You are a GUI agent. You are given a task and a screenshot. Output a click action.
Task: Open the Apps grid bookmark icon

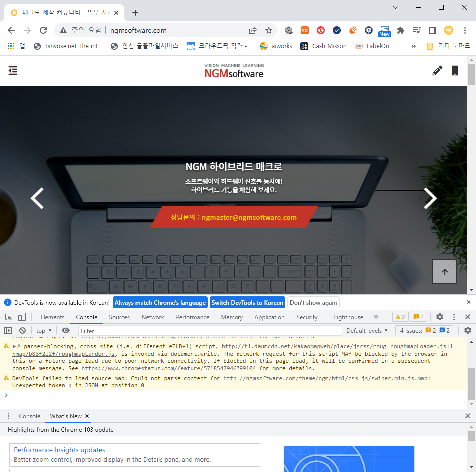11,46
